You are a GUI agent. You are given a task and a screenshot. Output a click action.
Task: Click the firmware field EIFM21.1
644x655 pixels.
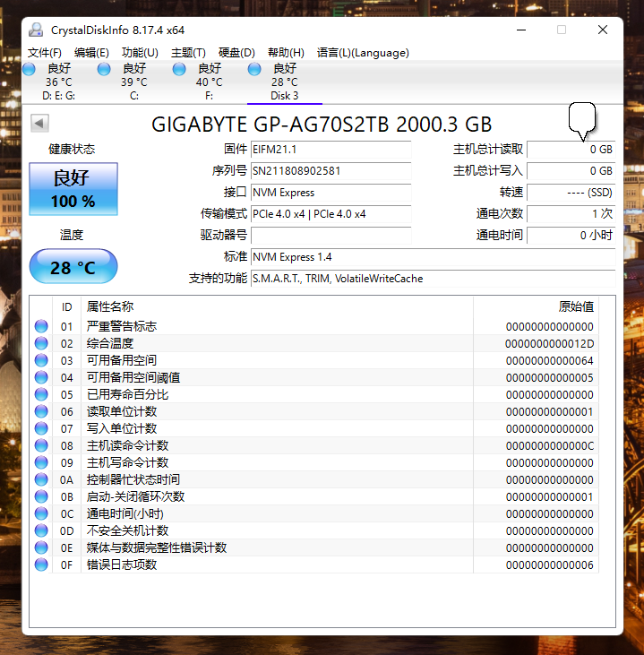[331, 150]
